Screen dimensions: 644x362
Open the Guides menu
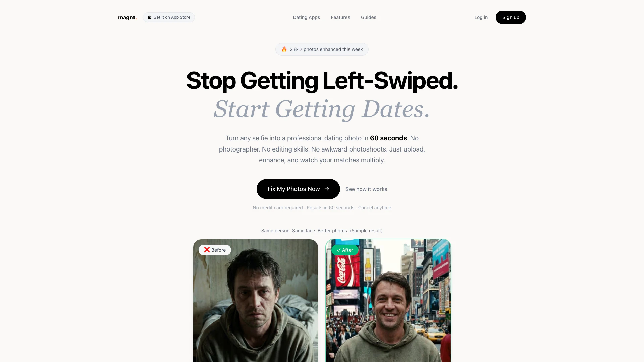[369, 17]
